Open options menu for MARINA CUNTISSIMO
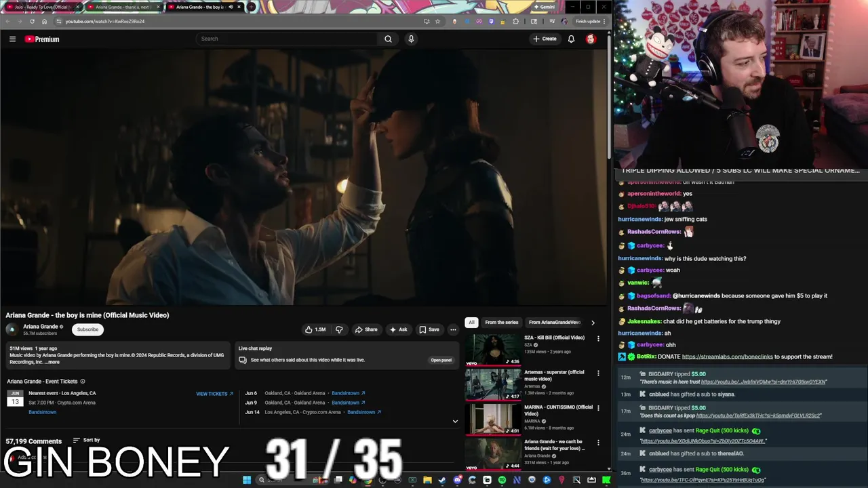 click(598, 408)
